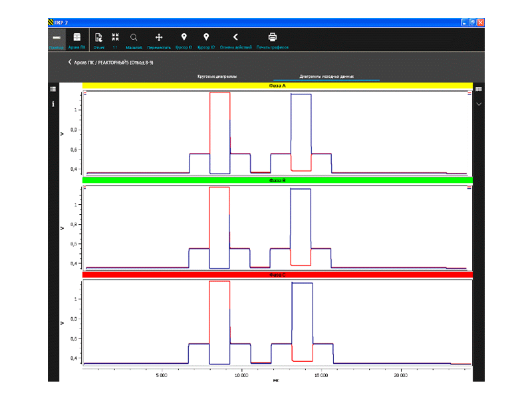Go back using breadcrumb arrow
This screenshot has width=532, height=399.
click(x=70, y=62)
